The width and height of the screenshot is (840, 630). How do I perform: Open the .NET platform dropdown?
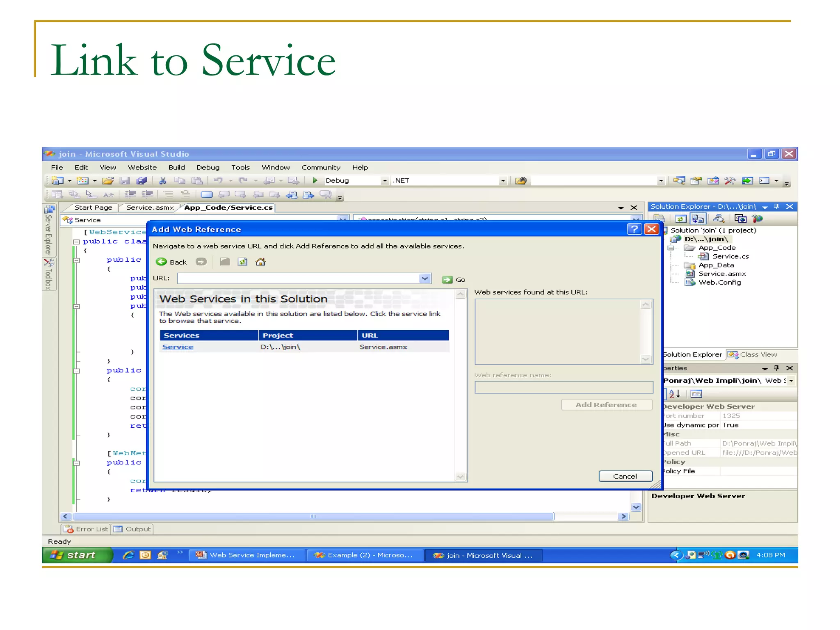pyautogui.click(x=503, y=181)
